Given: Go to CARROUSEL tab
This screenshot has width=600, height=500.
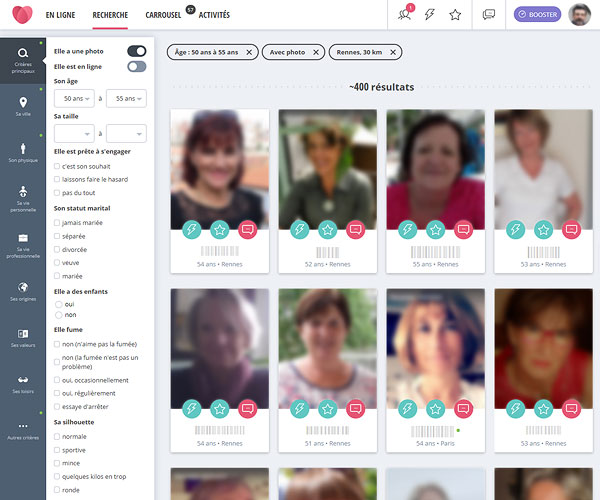Looking at the screenshot, I should [x=163, y=15].
